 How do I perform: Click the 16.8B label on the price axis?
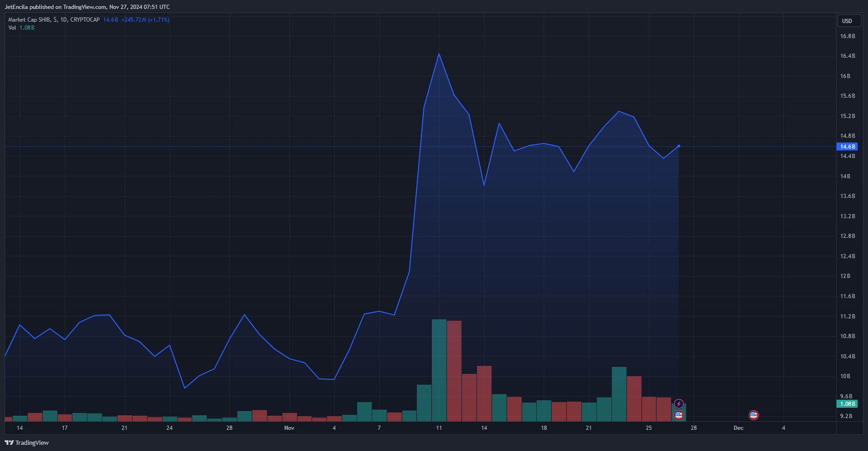click(847, 36)
